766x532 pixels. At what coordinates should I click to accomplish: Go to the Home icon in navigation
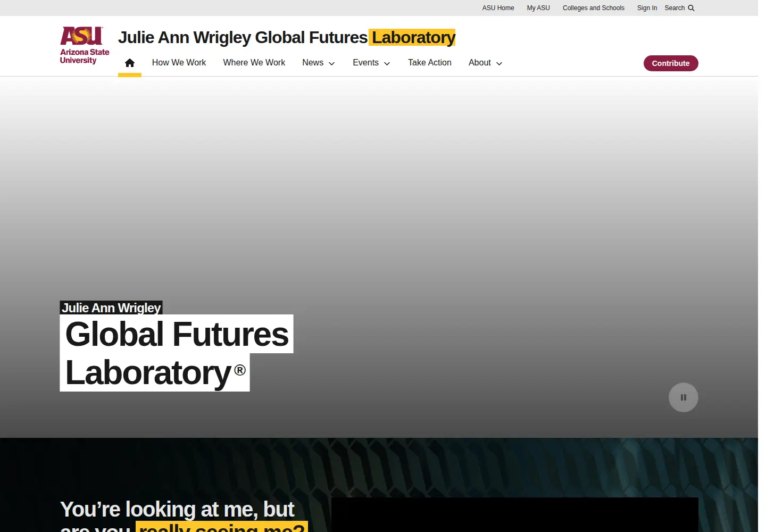[130, 63]
